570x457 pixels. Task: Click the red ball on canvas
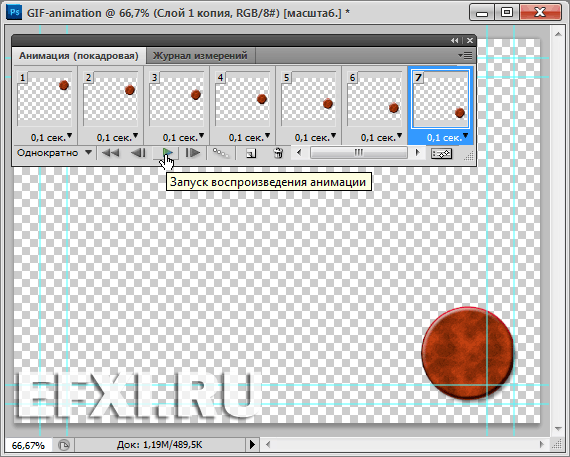click(467, 353)
